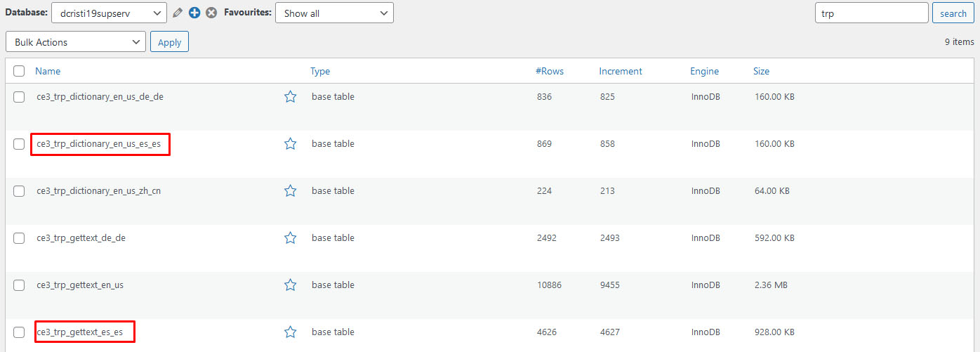
Task: Select the 592.00 KB size value
Action: click(x=774, y=238)
